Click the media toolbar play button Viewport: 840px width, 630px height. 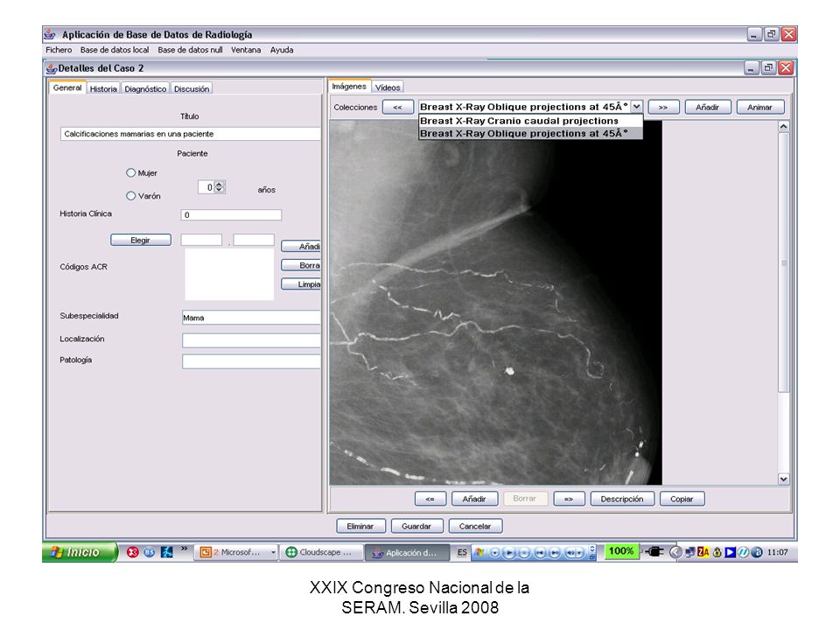click(509, 552)
